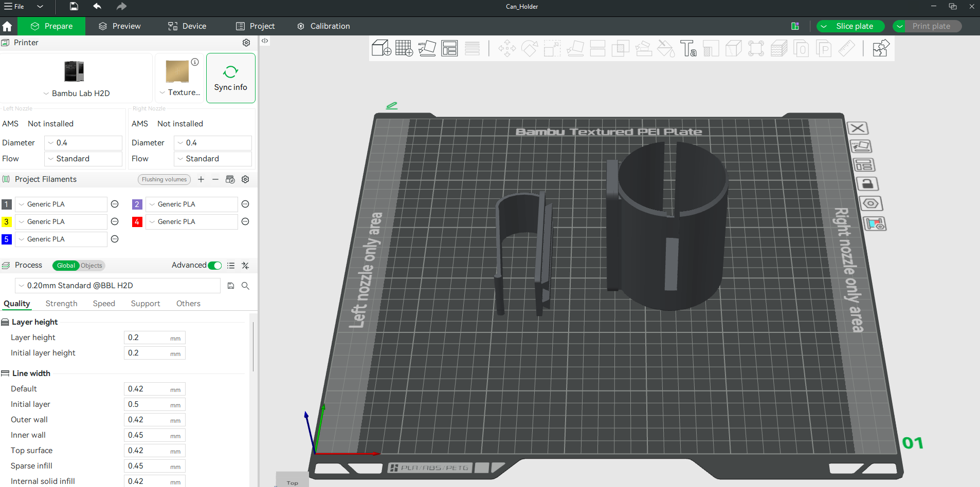Click filament 4 red color swatch
This screenshot has width=980, height=487.
click(x=137, y=222)
